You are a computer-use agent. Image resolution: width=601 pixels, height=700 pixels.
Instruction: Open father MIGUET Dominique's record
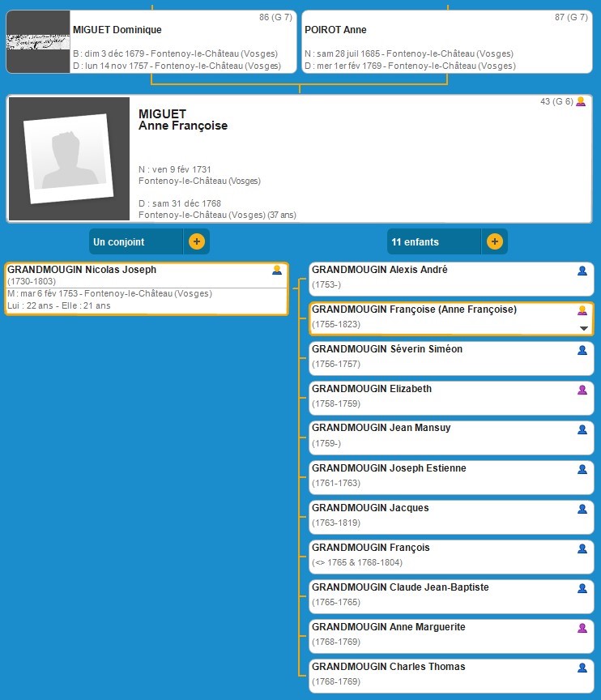click(182, 42)
